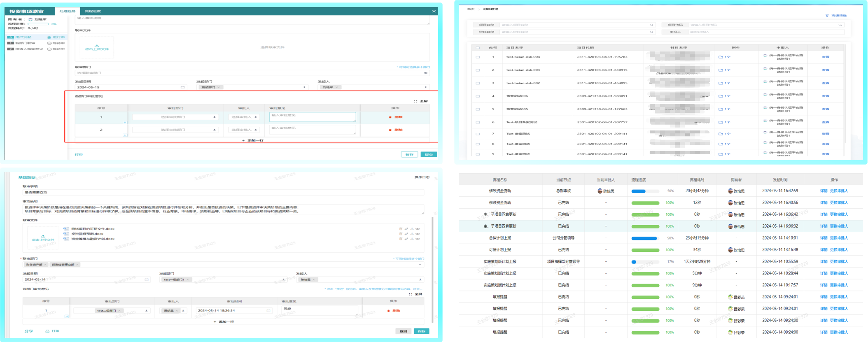Screen dimensions: 868x342
Task: Tick the select-all checkbox in 材料管理 table header
Action: coord(478,48)
